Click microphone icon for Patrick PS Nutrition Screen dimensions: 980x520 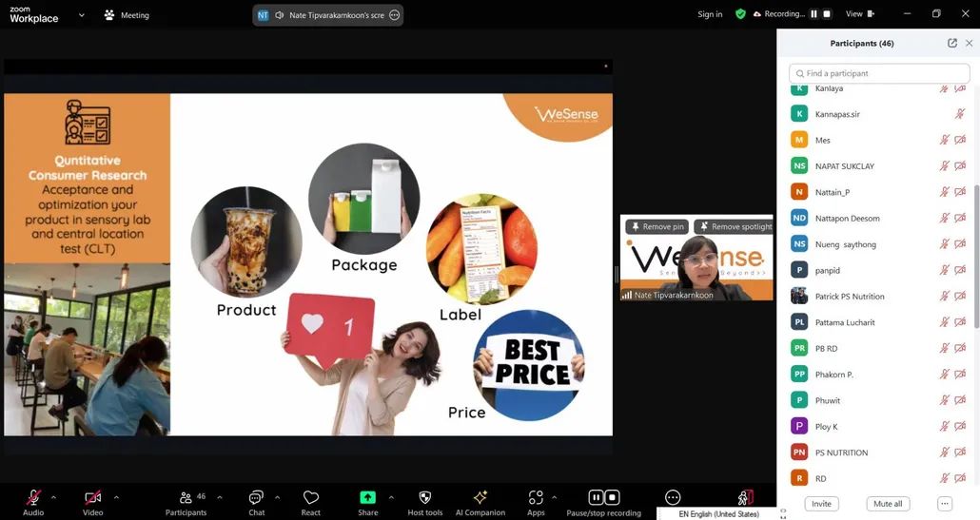[x=945, y=296]
